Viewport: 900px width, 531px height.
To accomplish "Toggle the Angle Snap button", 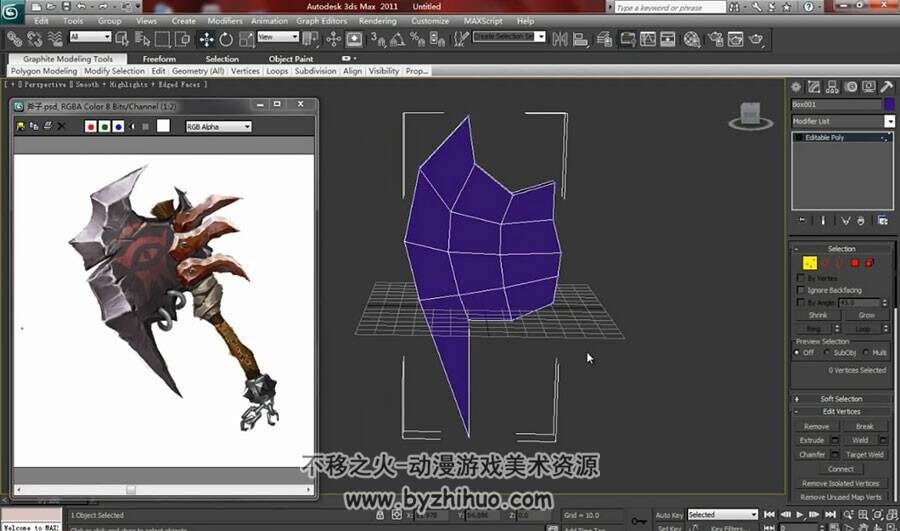I will coord(397,39).
